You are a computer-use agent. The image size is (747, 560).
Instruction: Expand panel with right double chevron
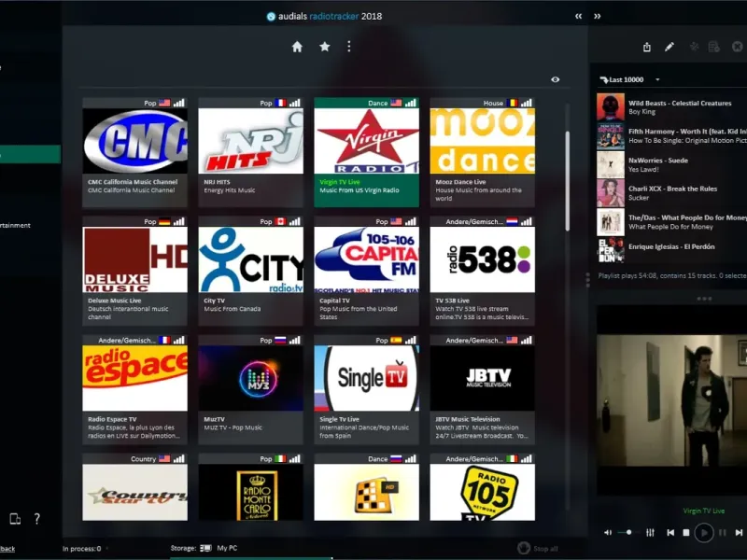click(x=598, y=16)
